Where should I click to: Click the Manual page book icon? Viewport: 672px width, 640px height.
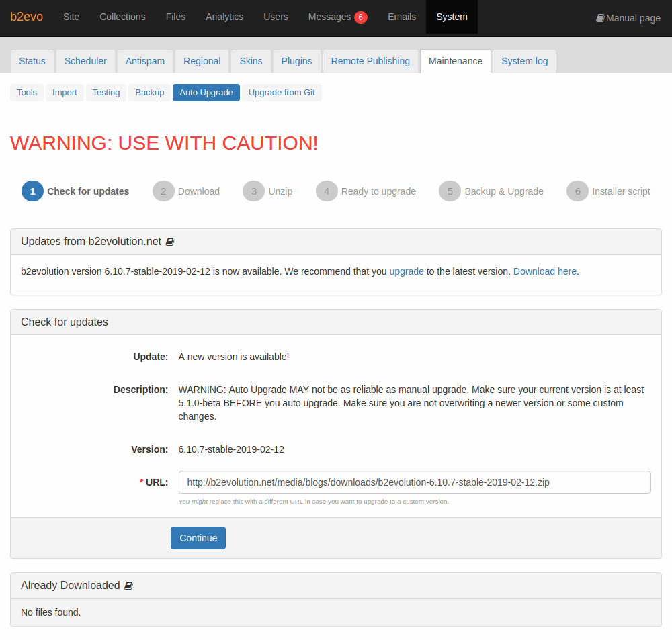(x=600, y=18)
